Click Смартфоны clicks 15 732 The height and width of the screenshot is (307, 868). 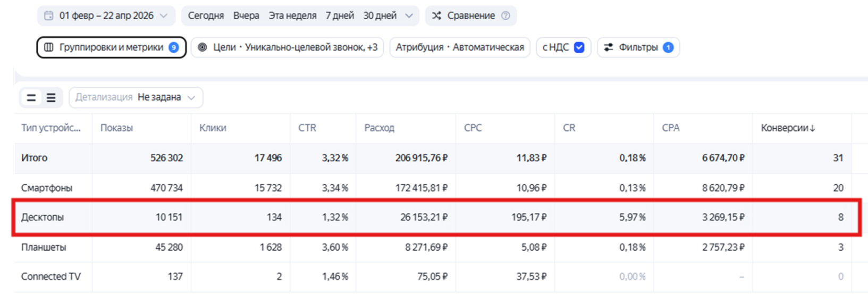point(268,188)
